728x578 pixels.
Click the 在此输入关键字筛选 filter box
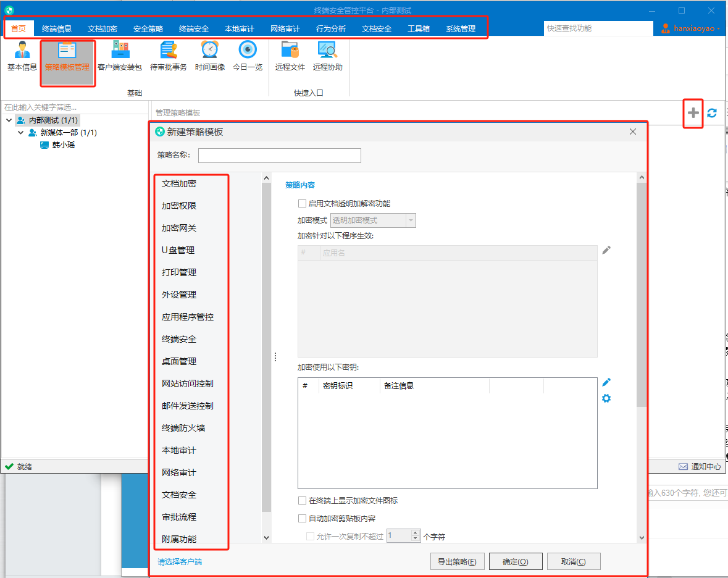click(74, 107)
